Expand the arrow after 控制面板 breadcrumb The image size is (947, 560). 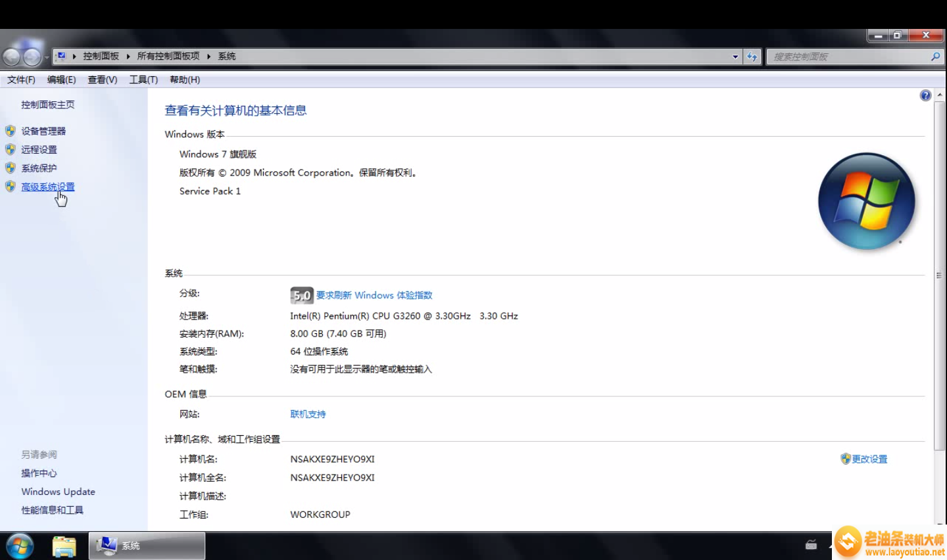point(128,57)
